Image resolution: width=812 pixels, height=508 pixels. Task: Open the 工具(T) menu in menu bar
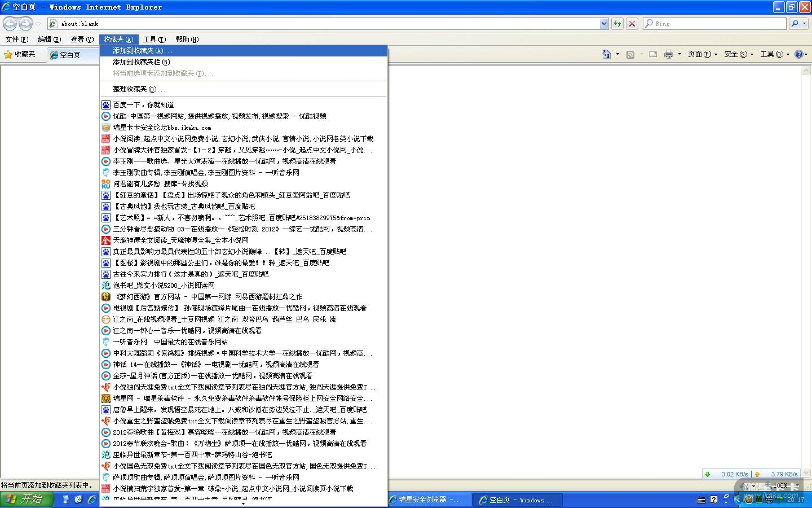[x=154, y=40]
